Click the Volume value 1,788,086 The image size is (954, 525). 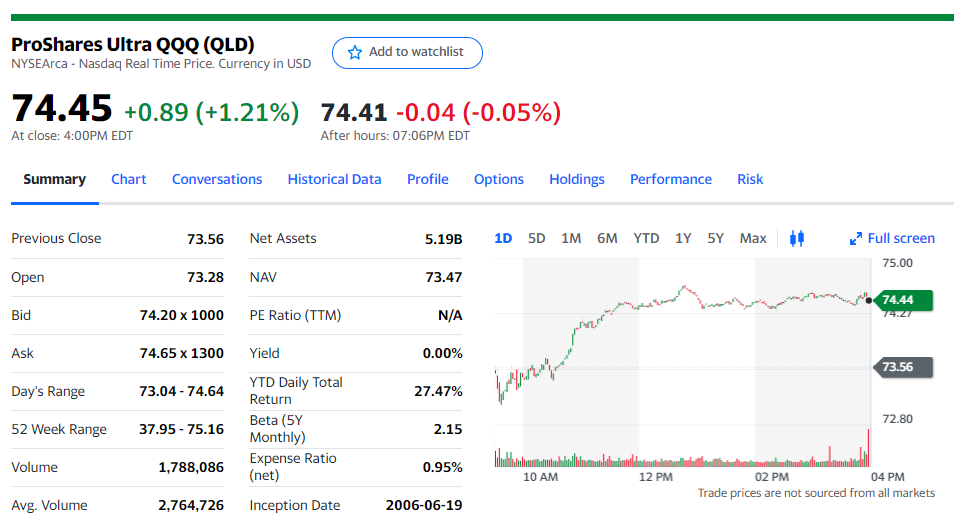coord(191,467)
